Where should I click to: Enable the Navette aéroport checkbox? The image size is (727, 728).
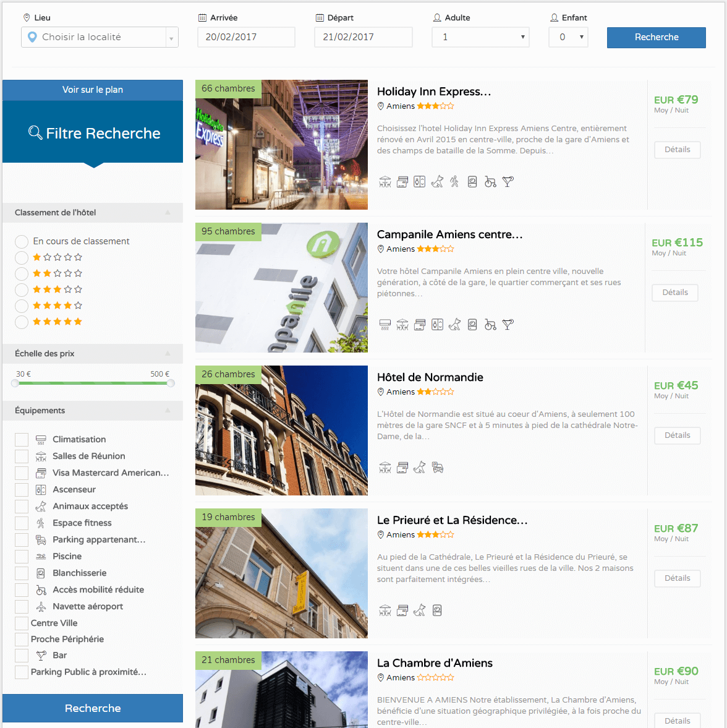22,607
